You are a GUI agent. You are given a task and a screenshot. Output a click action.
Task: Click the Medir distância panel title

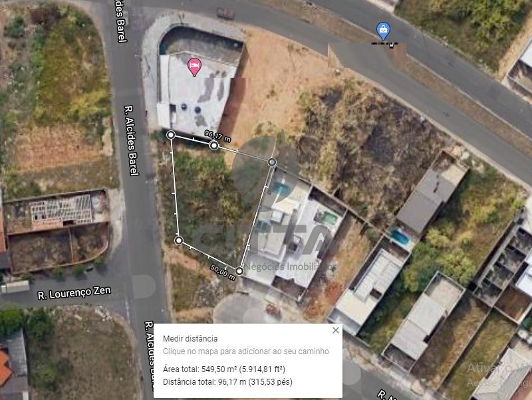click(190, 339)
